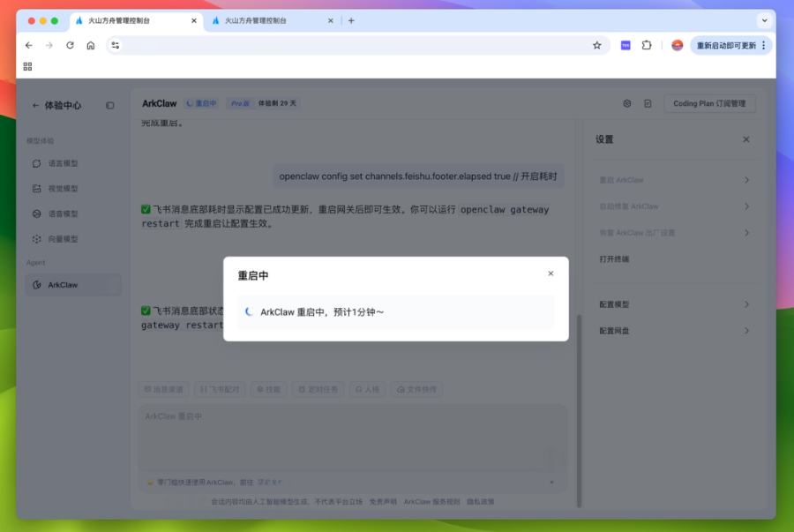Open the document icon beside Coding Plan
The height and width of the screenshot is (532, 794).
click(x=648, y=103)
